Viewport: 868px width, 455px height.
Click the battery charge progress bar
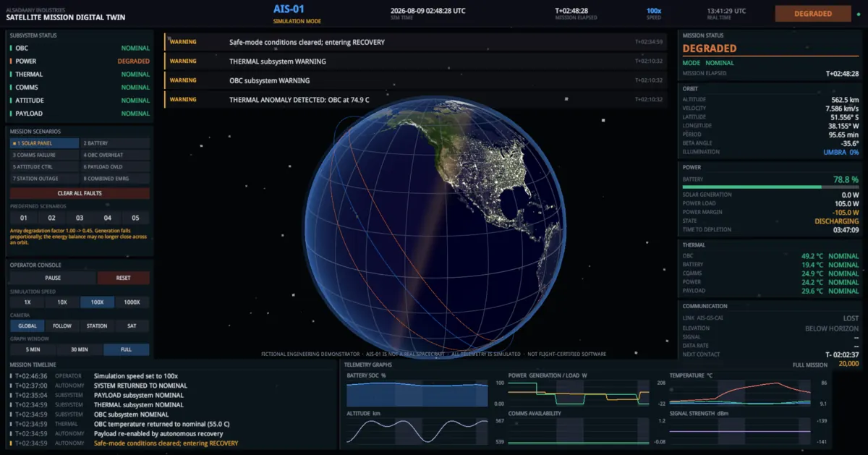(770, 187)
